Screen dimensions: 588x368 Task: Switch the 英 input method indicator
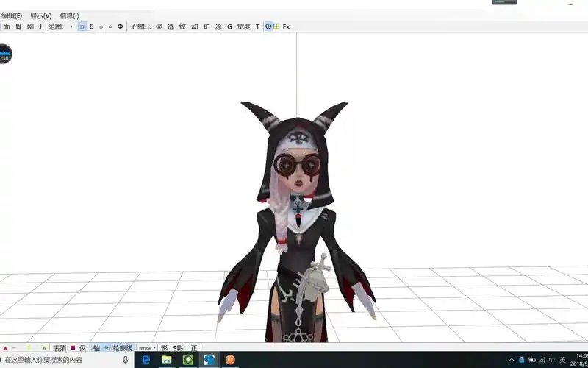(x=562, y=360)
